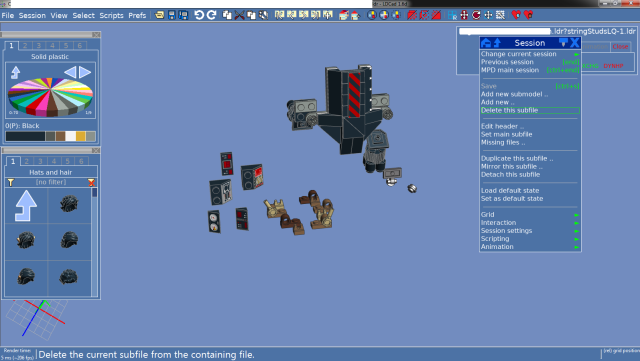Select Delete this subfile menu entry
The image size is (640, 361).
[530, 110]
